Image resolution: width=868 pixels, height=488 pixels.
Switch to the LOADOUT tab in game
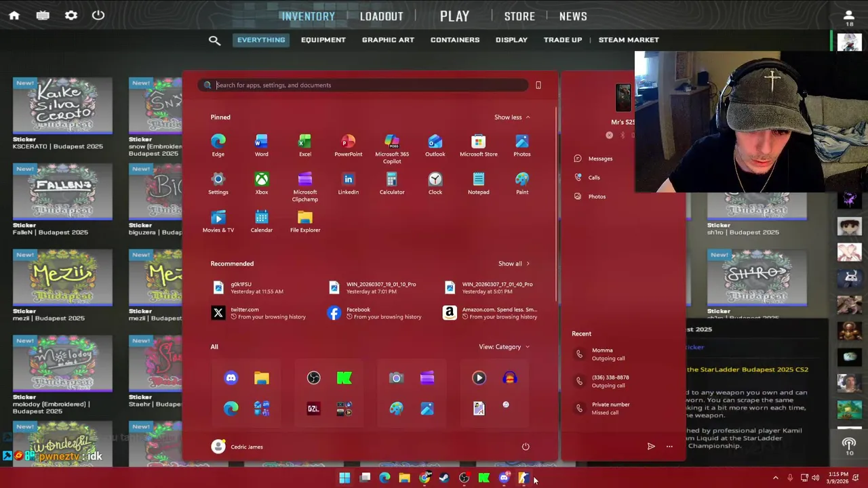click(381, 16)
